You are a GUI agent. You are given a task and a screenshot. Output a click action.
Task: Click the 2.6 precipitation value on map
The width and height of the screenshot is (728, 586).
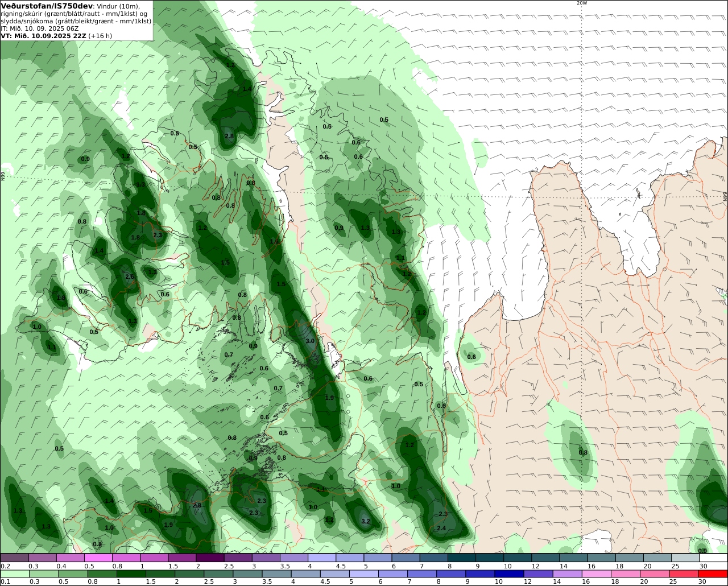pos(130,277)
